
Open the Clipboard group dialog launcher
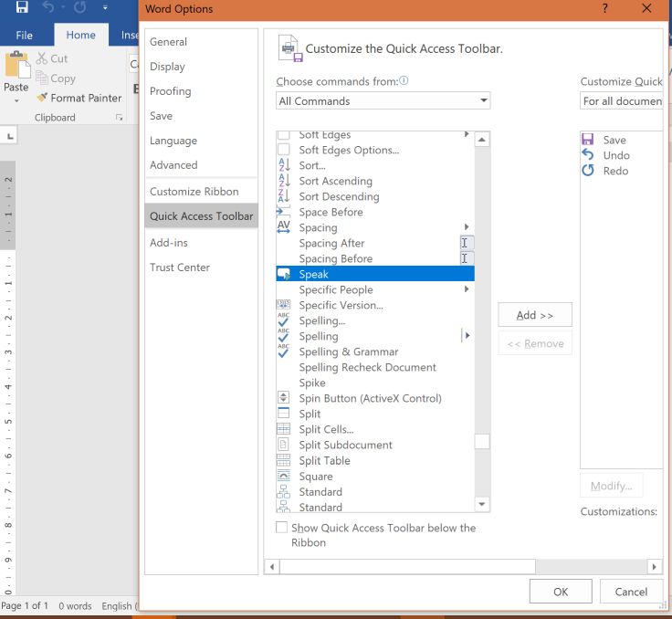coord(119,118)
